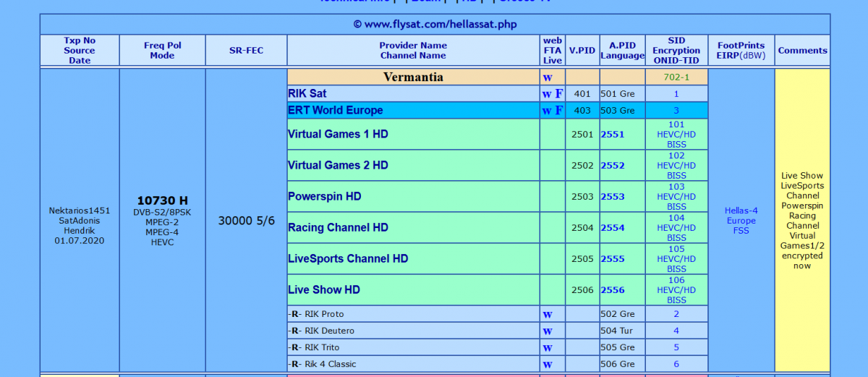Click 'SID Encryption ONID-TID' column header
This screenshot has width=868, height=377.
point(676,51)
